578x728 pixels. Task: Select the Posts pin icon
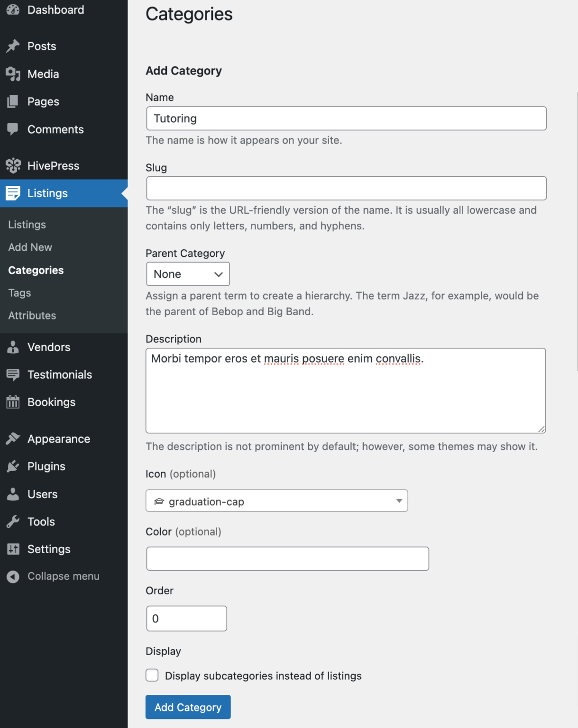pyautogui.click(x=12, y=46)
